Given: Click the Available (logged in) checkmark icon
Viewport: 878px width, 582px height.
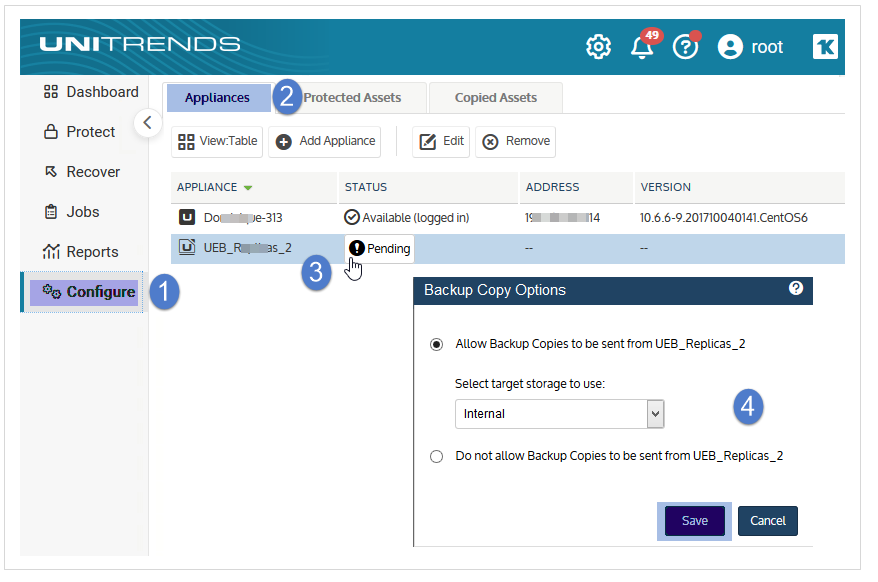Looking at the screenshot, I should [352, 217].
